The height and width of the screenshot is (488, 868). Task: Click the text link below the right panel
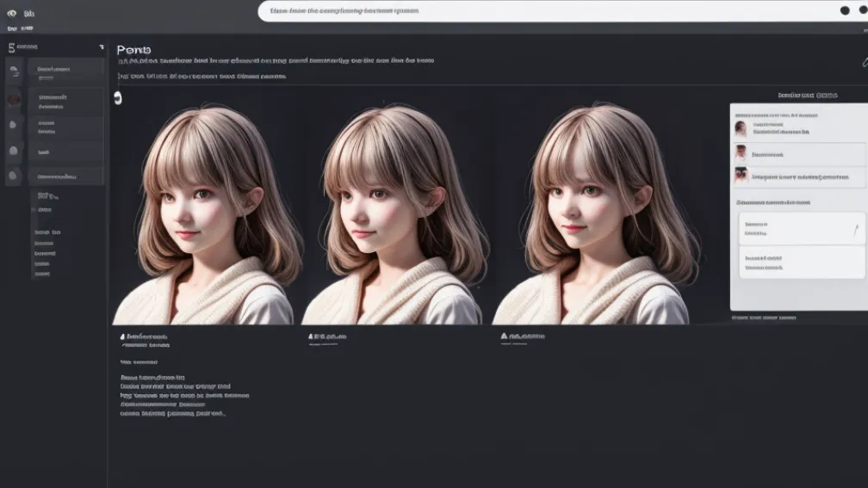click(764, 318)
